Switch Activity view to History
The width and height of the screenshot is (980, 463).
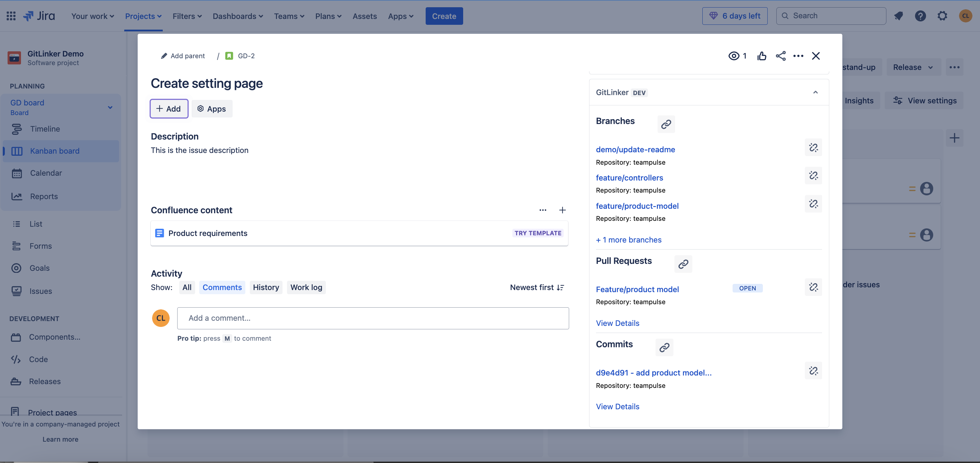pyautogui.click(x=266, y=287)
